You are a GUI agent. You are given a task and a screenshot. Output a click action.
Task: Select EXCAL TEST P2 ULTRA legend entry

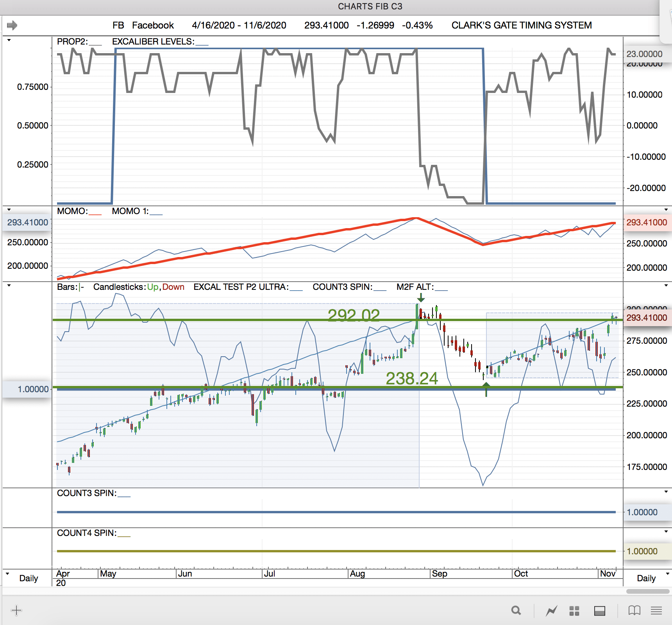248,287
